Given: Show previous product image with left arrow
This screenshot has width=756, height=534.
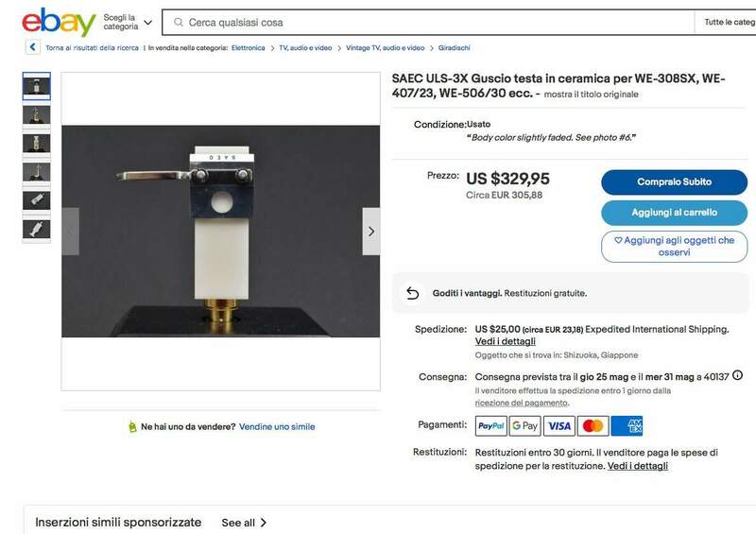Looking at the screenshot, I should (x=70, y=232).
